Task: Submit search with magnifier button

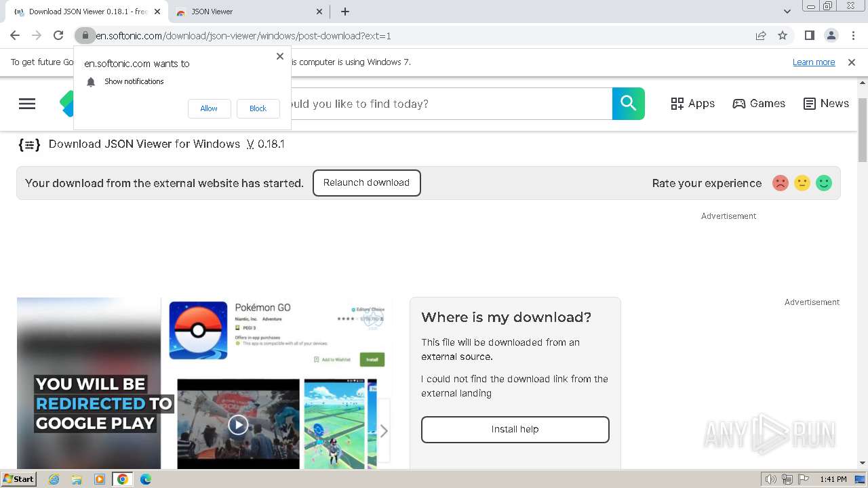Action: click(x=629, y=104)
